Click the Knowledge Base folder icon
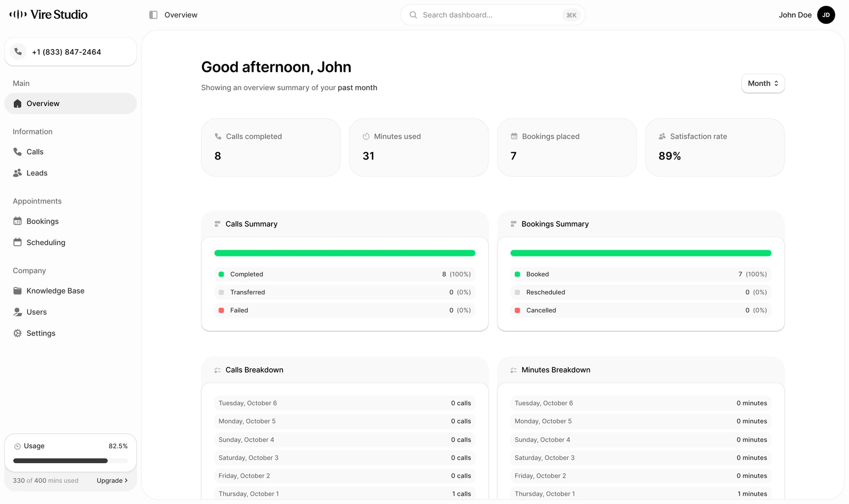The width and height of the screenshot is (849, 504). click(x=17, y=290)
